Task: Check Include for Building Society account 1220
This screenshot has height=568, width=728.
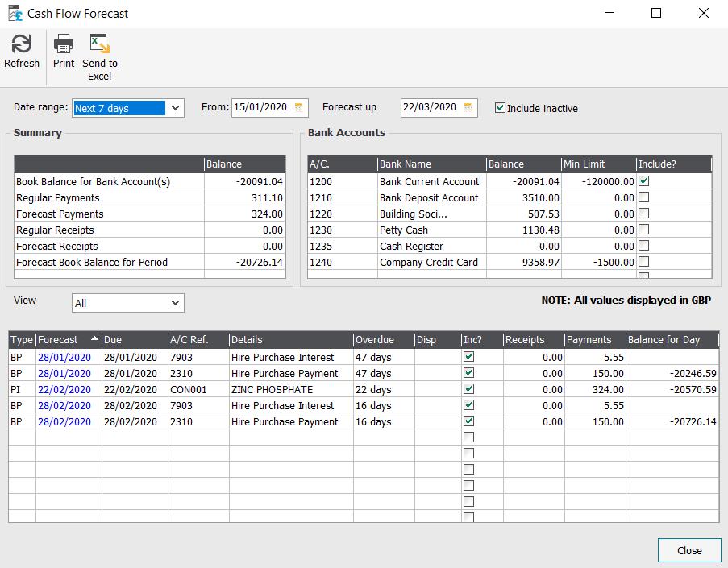Action: point(643,214)
